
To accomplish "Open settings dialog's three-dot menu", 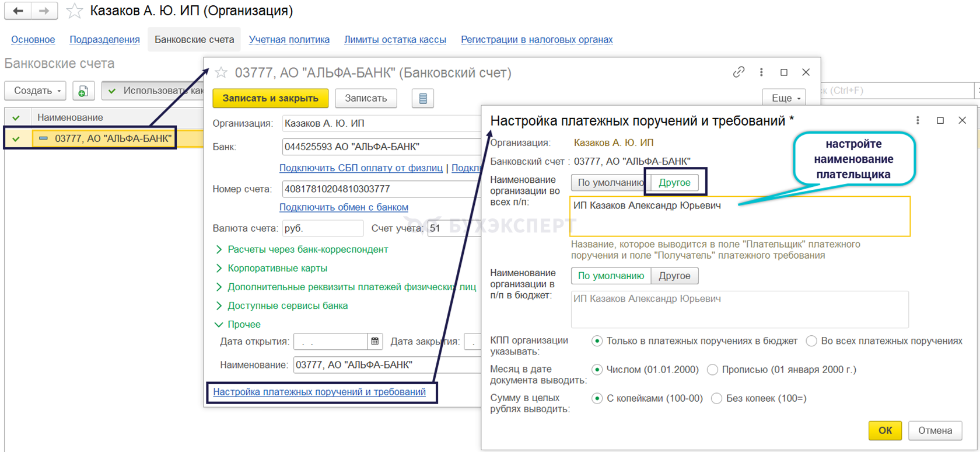I will point(918,120).
